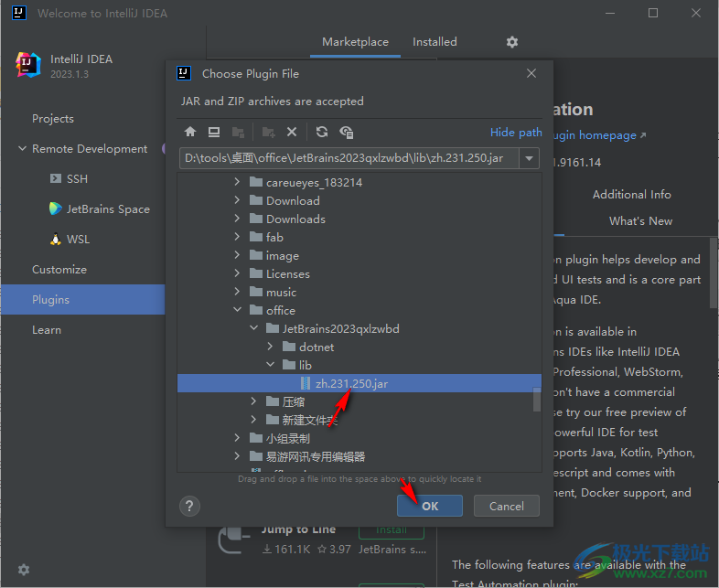The width and height of the screenshot is (719, 588).
Task: Expand the fab folder
Action: pos(237,237)
